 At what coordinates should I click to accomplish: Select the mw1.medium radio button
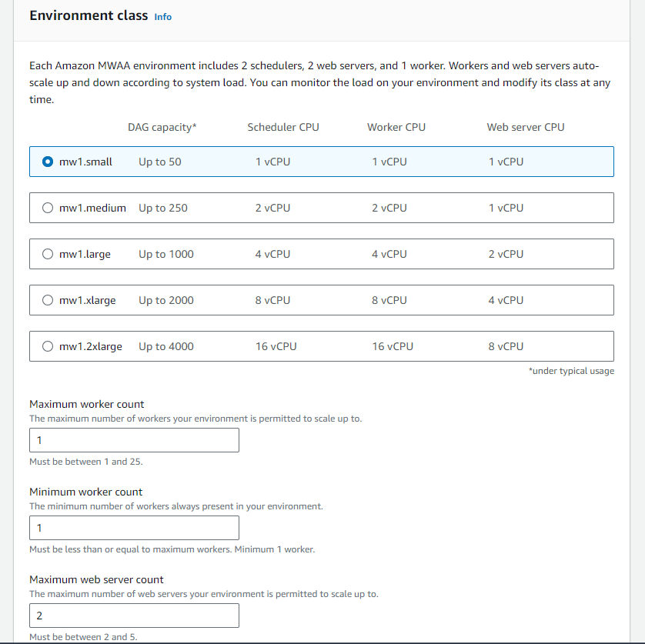point(48,208)
